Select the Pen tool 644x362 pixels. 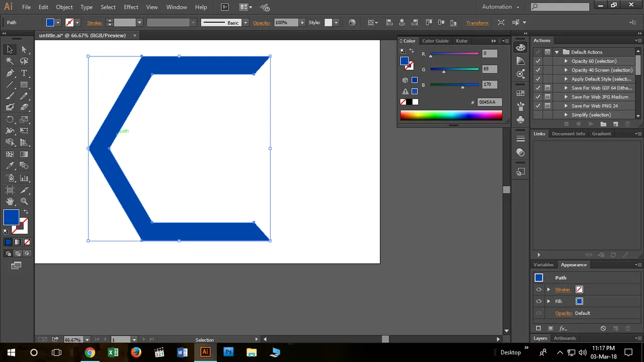(10, 73)
